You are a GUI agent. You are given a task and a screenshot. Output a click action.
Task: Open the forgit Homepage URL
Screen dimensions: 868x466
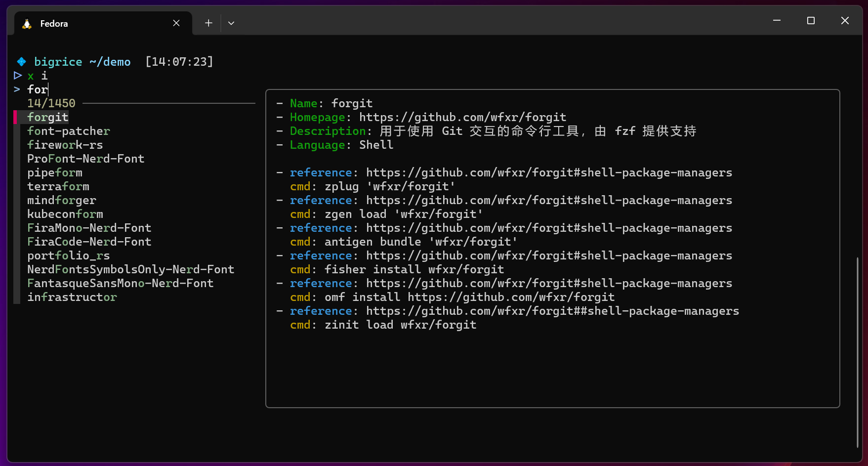[x=463, y=117]
